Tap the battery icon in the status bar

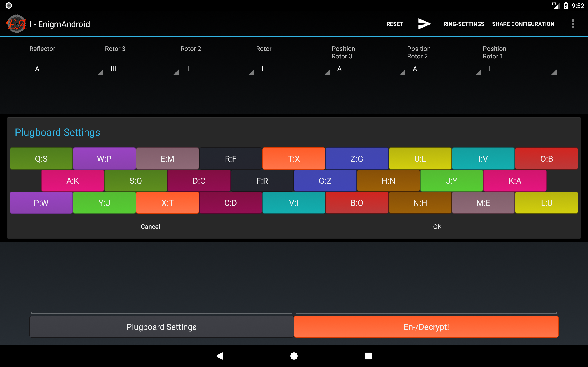coord(566,5)
